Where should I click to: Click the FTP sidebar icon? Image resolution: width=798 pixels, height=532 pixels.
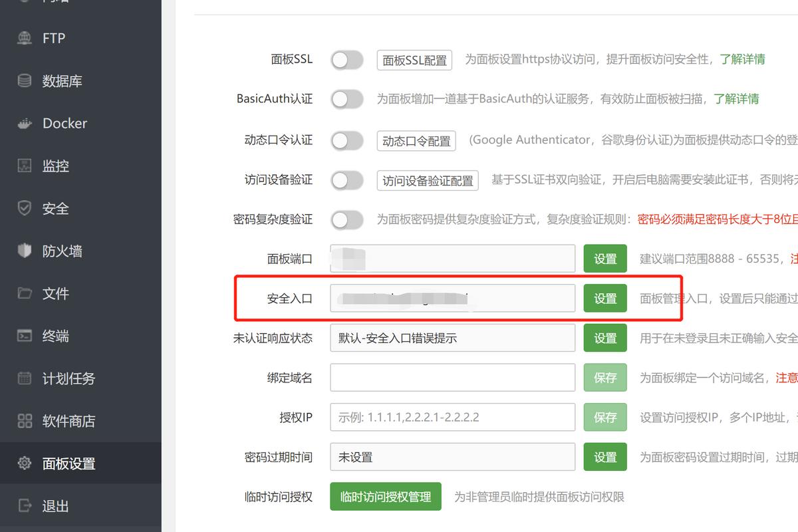(x=25, y=38)
